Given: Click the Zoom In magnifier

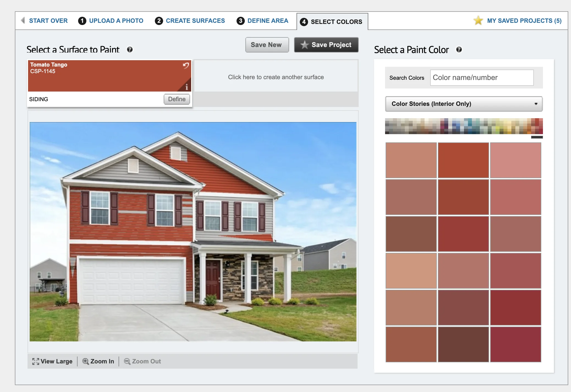Looking at the screenshot, I should 86,361.
